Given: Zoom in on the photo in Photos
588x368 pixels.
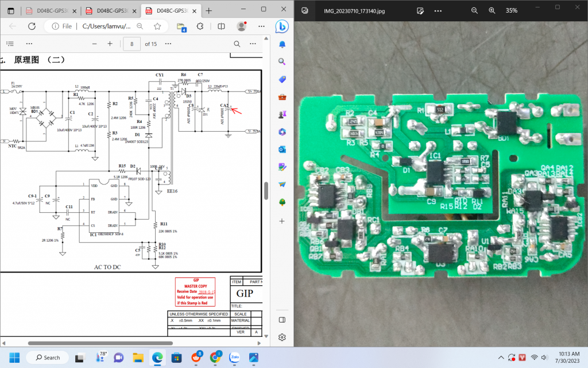Looking at the screenshot, I should point(492,10).
